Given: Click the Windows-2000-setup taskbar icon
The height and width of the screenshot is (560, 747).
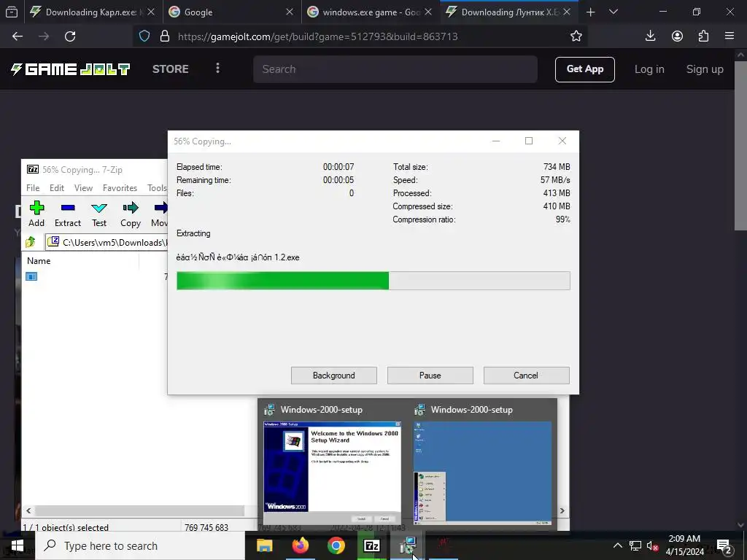Looking at the screenshot, I should click(408, 545).
